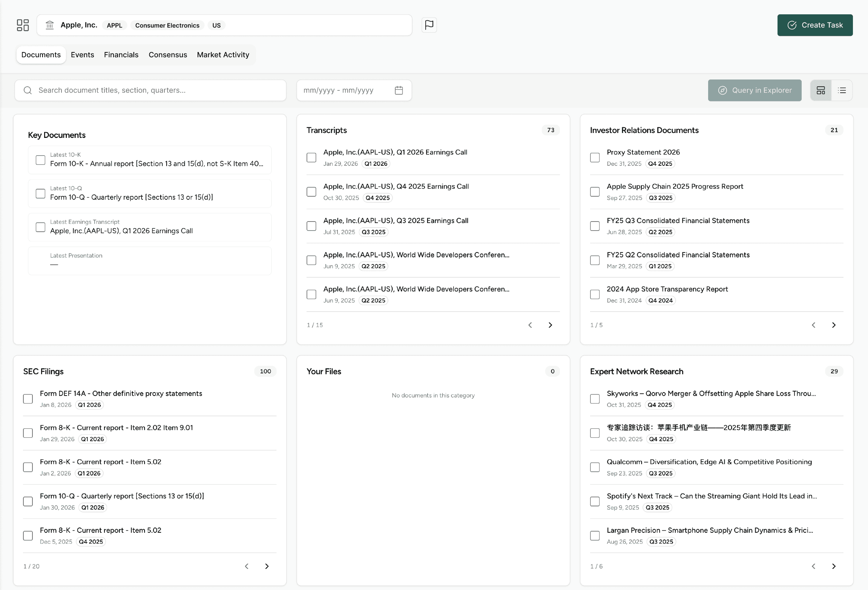Go to next SEC Filings page
This screenshot has height=590, width=868.
267,566
